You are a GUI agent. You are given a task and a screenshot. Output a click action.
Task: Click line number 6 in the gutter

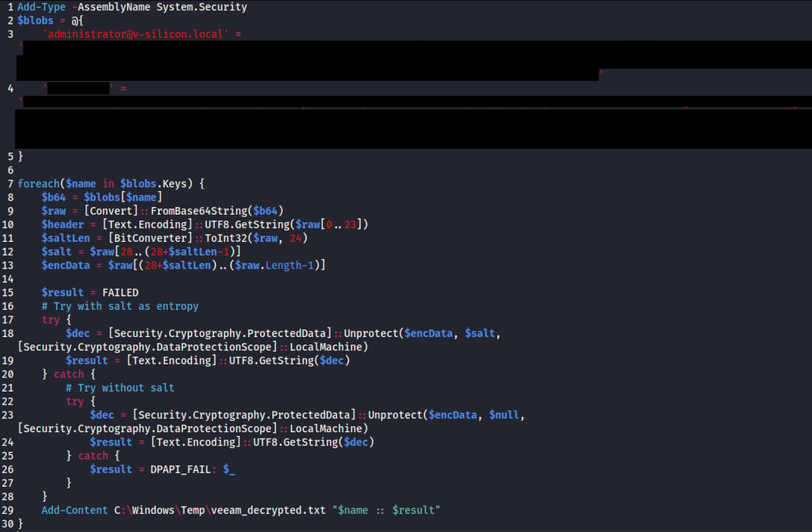(10, 170)
